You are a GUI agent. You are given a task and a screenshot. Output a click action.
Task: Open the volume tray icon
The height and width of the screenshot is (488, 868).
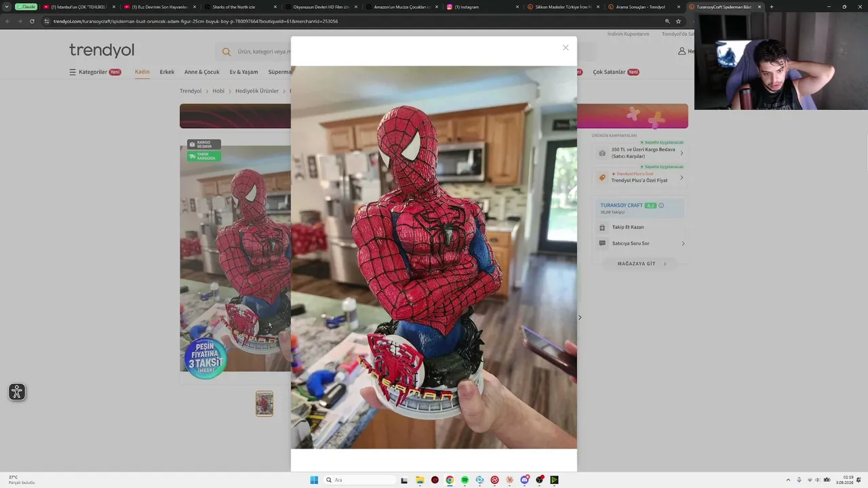click(x=818, y=480)
